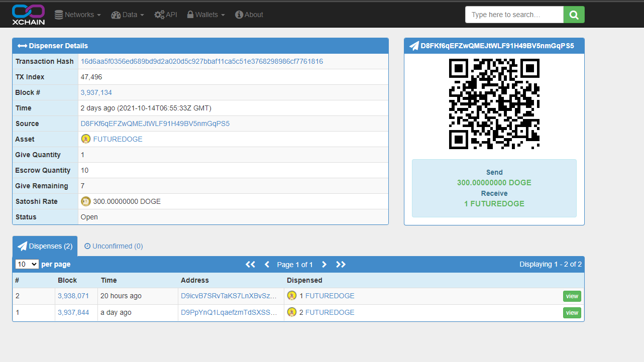
Task: Click the '20 hours ago' time cell
Action: point(121,296)
